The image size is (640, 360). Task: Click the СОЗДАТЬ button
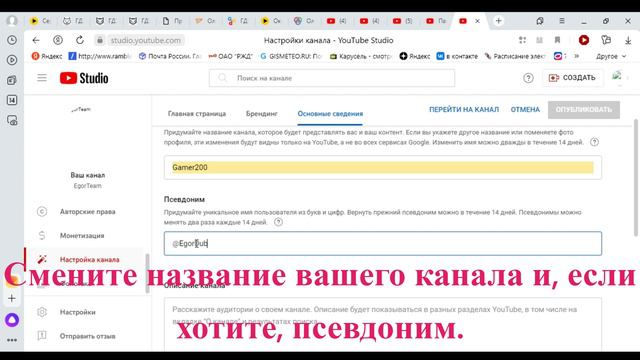(572, 78)
